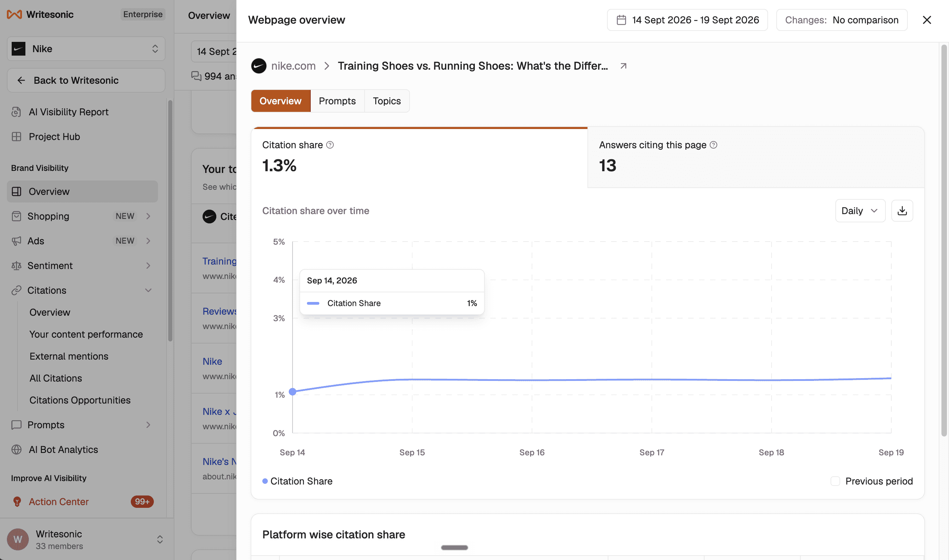This screenshot has height=560, width=949.
Task: Open Citations Opportunities page
Action: 80,400
